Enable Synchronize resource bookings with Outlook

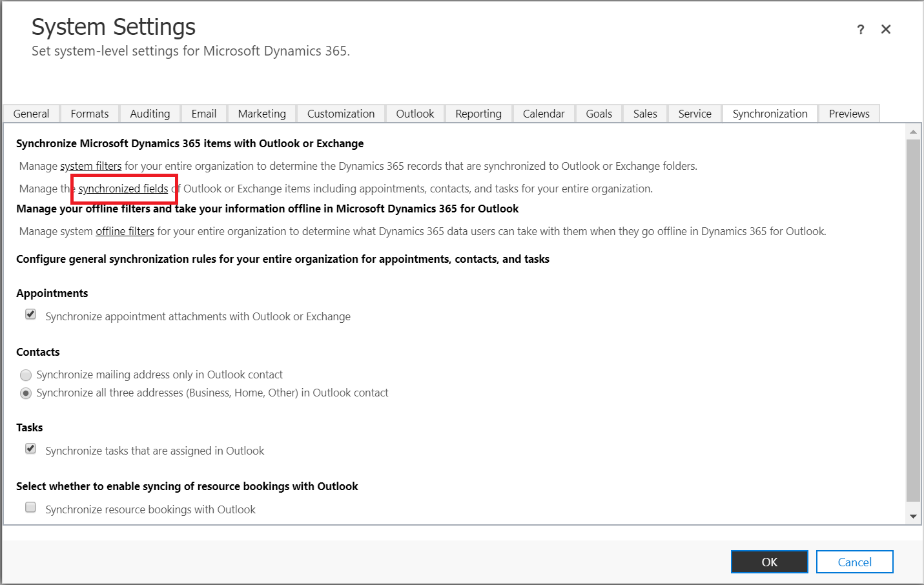pos(30,508)
